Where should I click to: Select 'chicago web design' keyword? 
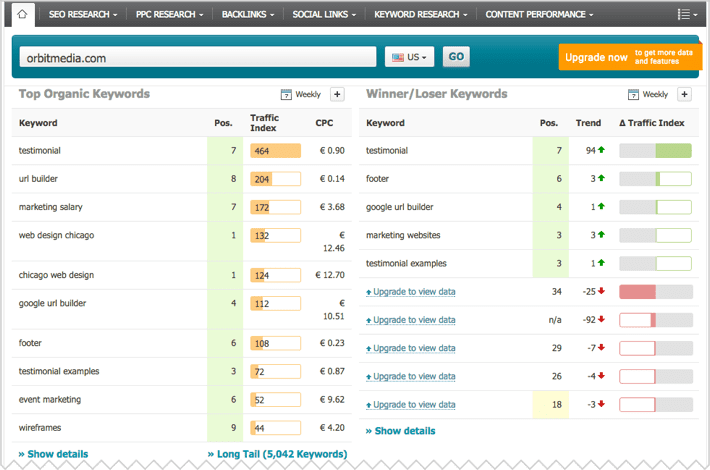(x=56, y=275)
